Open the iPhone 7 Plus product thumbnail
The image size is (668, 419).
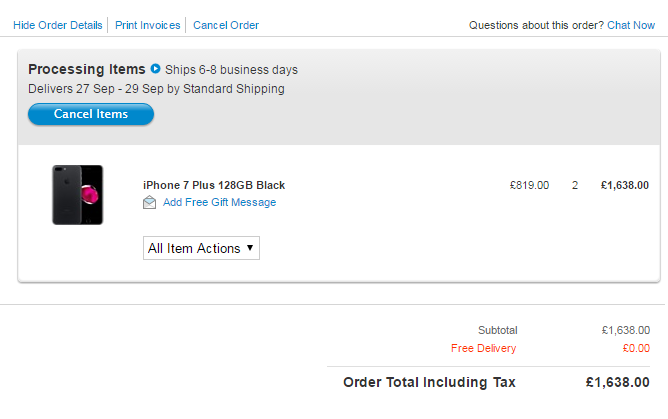(x=78, y=195)
